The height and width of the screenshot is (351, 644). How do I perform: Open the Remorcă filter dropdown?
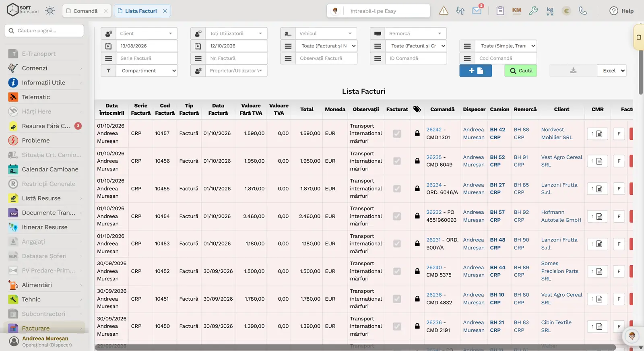(416, 33)
